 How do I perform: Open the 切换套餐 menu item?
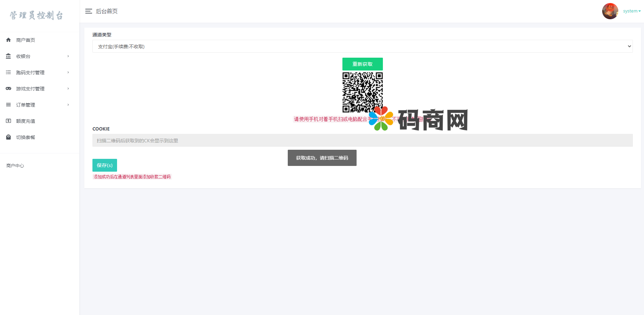(26, 137)
